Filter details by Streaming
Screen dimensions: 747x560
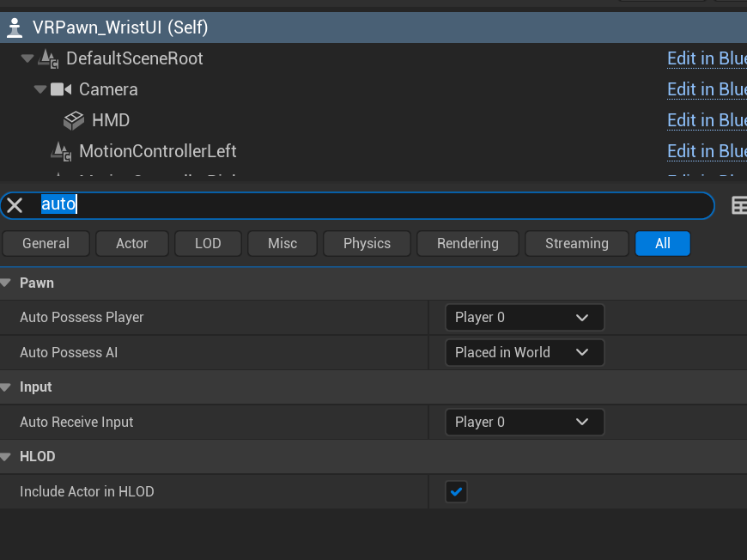(x=577, y=244)
